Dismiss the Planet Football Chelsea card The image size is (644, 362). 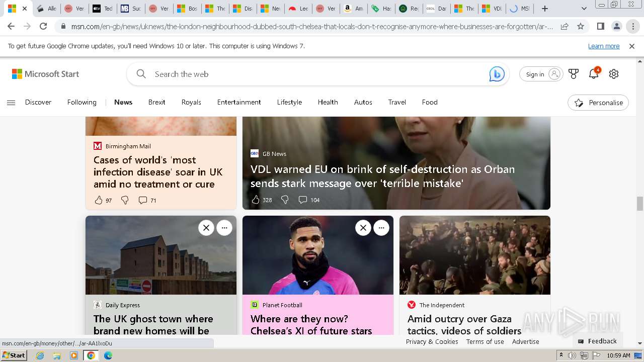point(363,228)
